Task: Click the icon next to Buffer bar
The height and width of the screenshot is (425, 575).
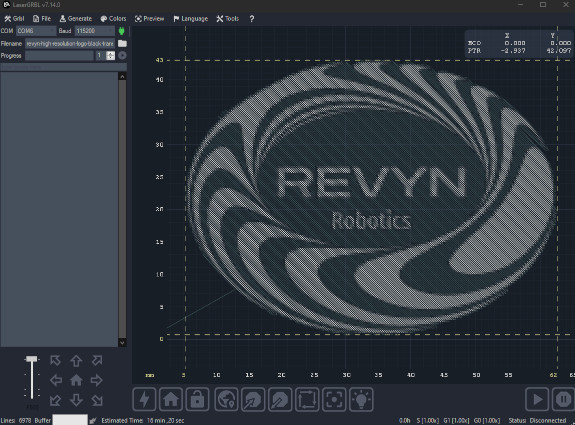Action: [x=93, y=421]
